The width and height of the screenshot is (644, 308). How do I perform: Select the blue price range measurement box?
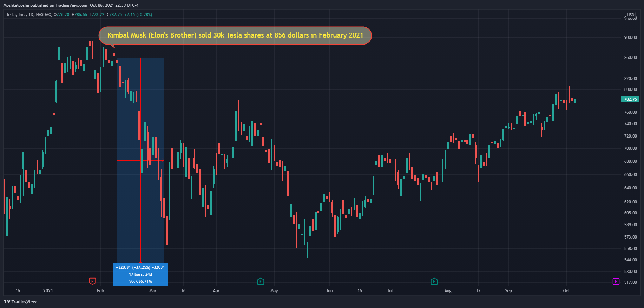(x=140, y=160)
